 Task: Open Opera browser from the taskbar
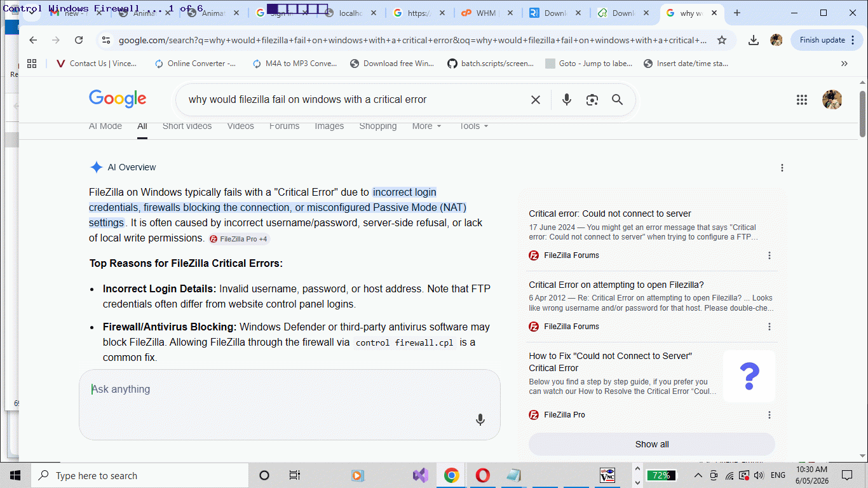click(482, 475)
